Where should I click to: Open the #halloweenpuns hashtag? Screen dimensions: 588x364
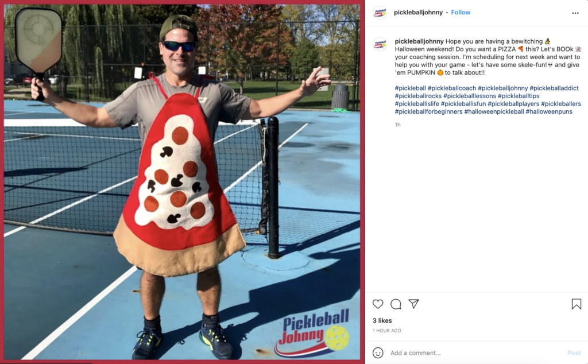[x=548, y=112]
